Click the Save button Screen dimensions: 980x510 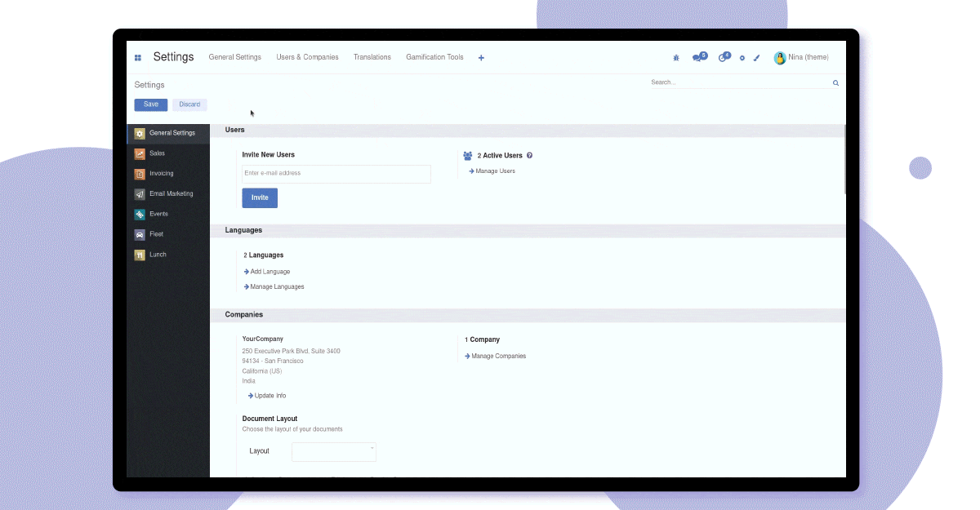tap(151, 104)
